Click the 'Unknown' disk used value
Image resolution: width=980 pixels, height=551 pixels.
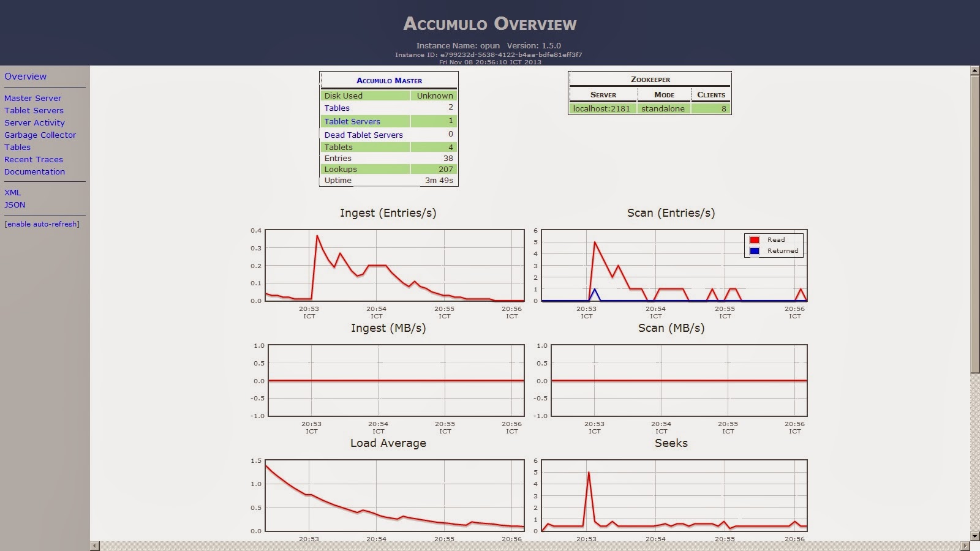[435, 96]
